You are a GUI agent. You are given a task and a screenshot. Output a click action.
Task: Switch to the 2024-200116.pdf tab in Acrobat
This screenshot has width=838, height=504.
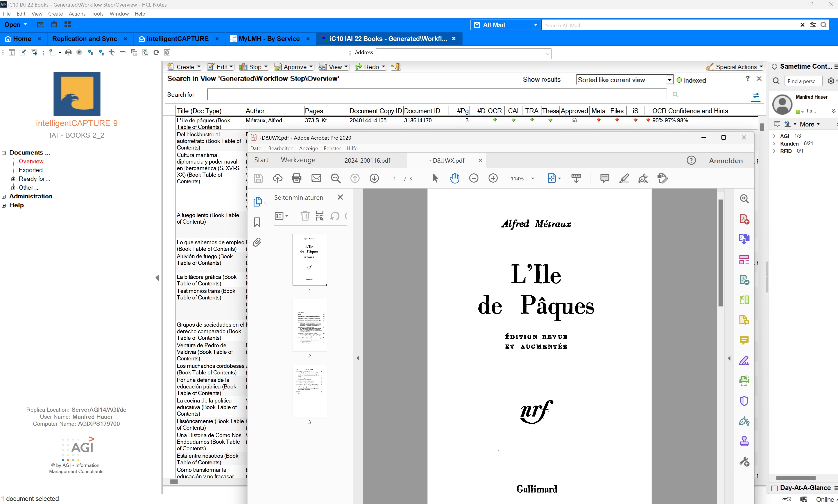(x=367, y=160)
